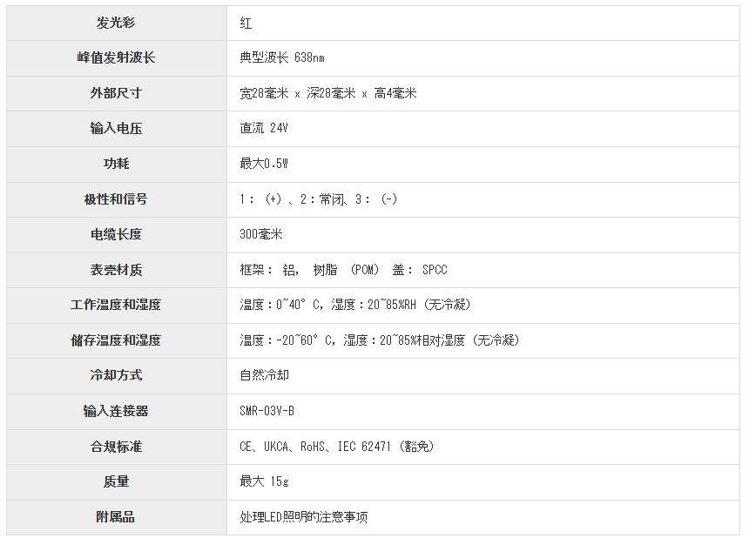The height and width of the screenshot is (545, 756).
Task: Click the 表壳材质 label
Action: (x=116, y=270)
